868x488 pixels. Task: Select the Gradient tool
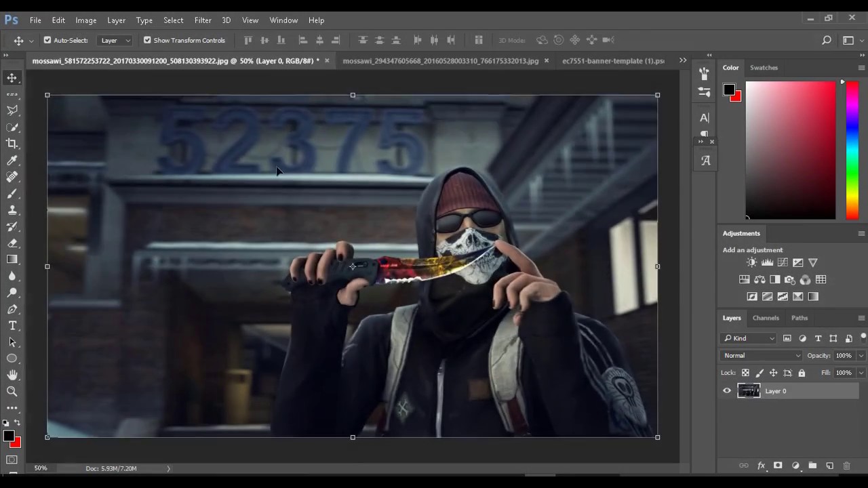(12, 260)
